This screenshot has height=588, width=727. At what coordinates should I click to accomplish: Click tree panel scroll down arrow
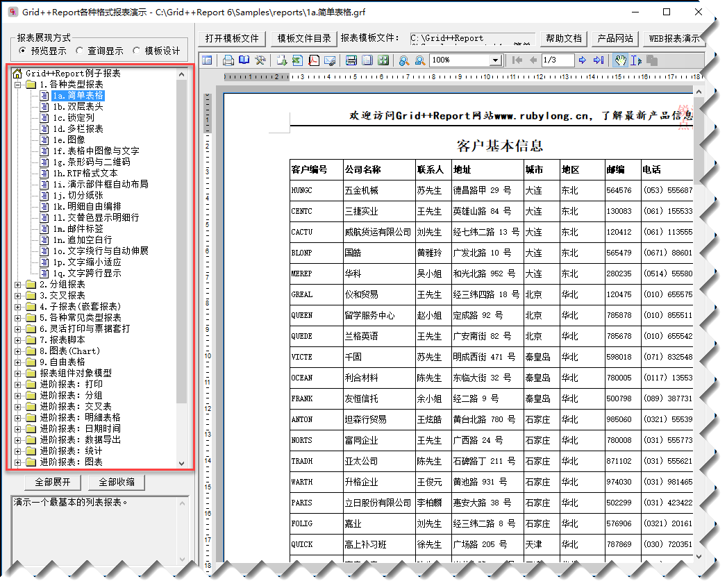[x=181, y=463]
